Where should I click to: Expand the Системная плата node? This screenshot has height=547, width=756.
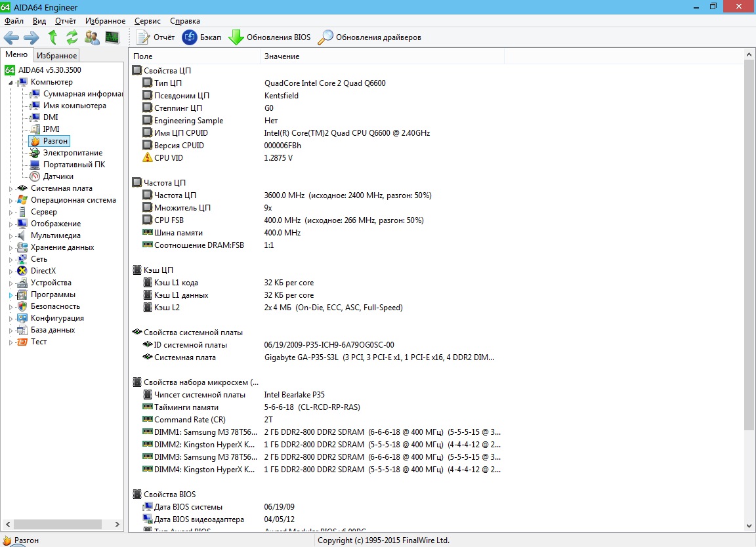click(x=10, y=188)
